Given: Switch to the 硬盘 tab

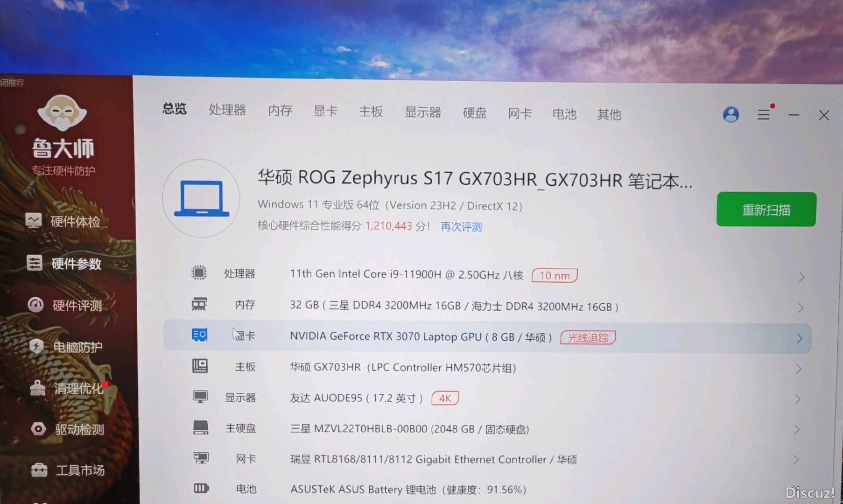Looking at the screenshot, I should click(x=475, y=113).
